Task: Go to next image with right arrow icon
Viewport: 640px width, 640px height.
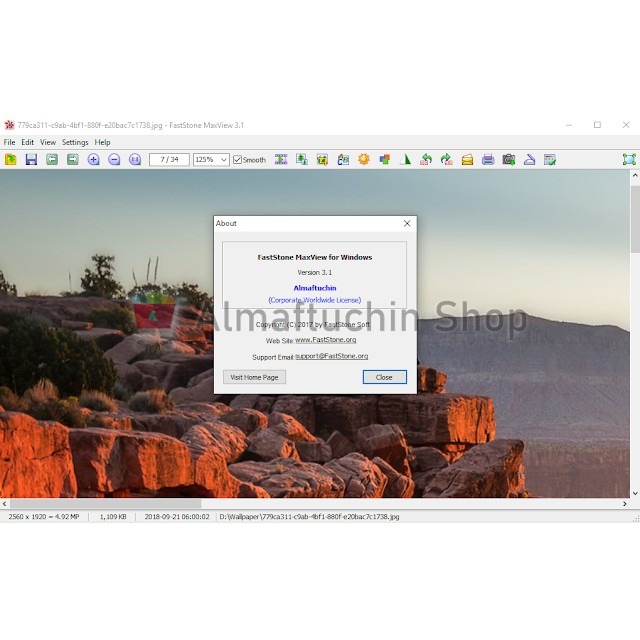Action: 73,159
